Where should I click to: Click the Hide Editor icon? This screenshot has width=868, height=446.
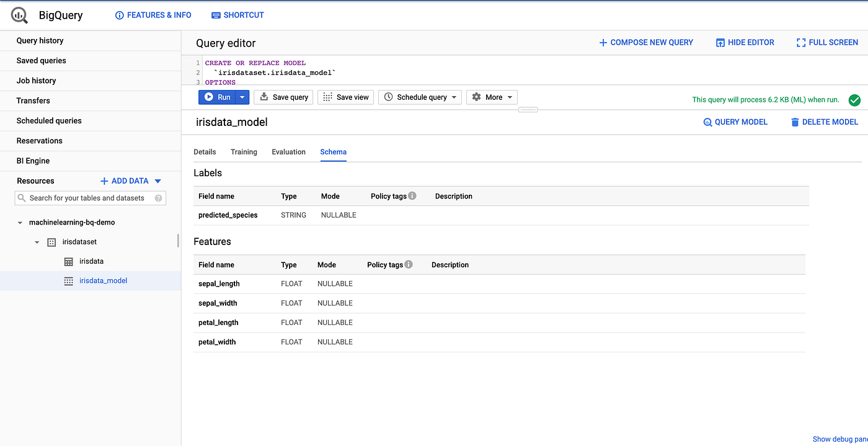pos(720,42)
